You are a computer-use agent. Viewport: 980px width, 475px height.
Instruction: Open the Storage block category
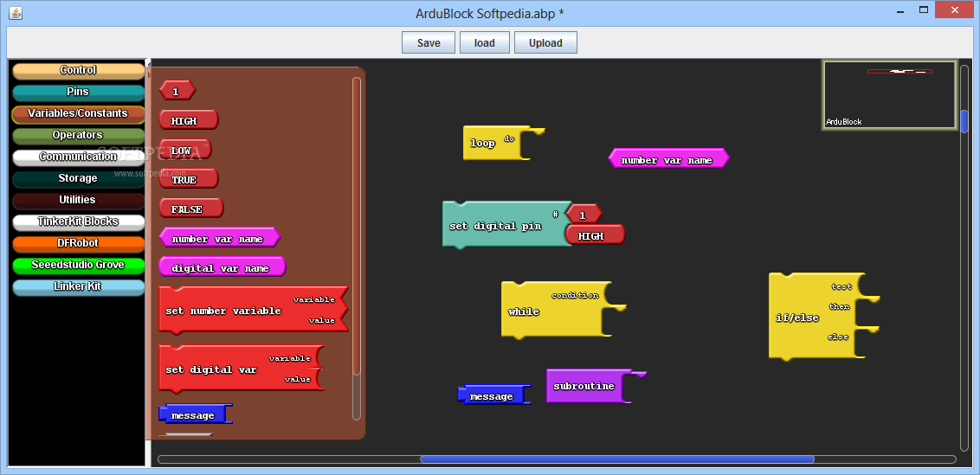pos(78,179)
